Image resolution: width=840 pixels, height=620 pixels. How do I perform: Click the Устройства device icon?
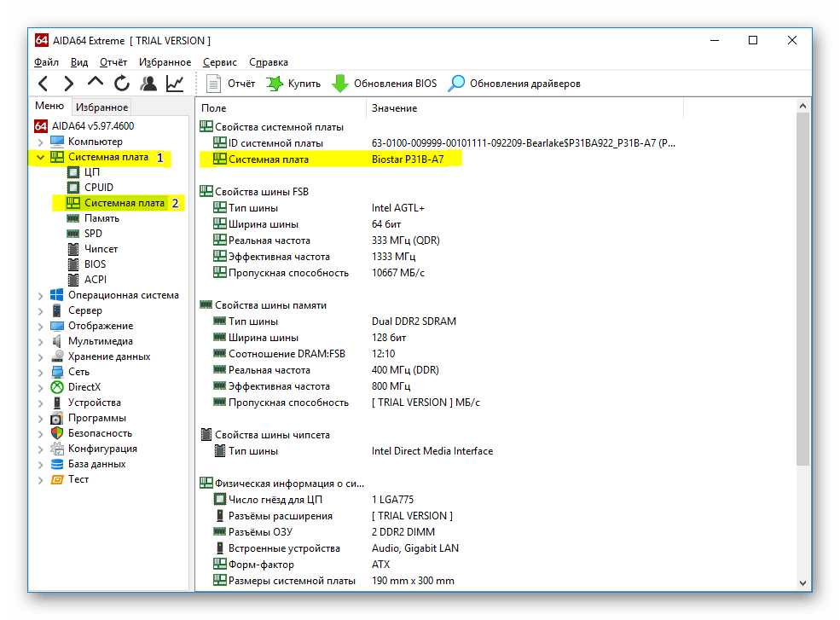[57, 403]
